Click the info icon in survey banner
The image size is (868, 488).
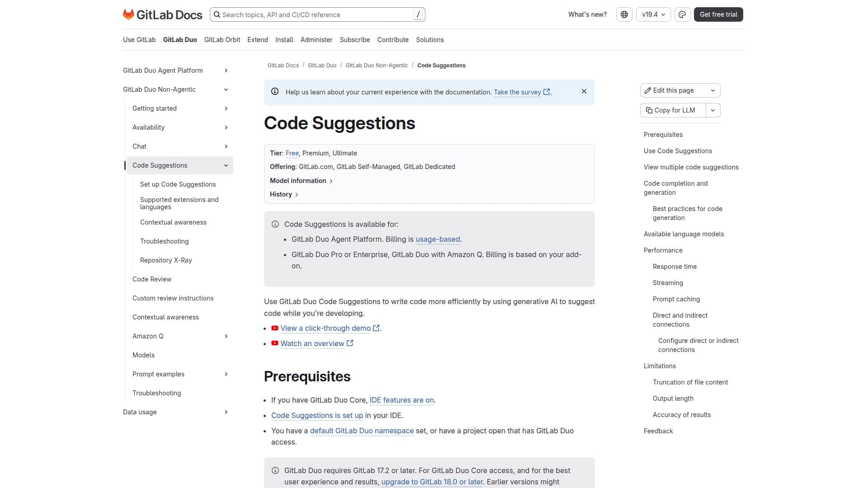275,91
